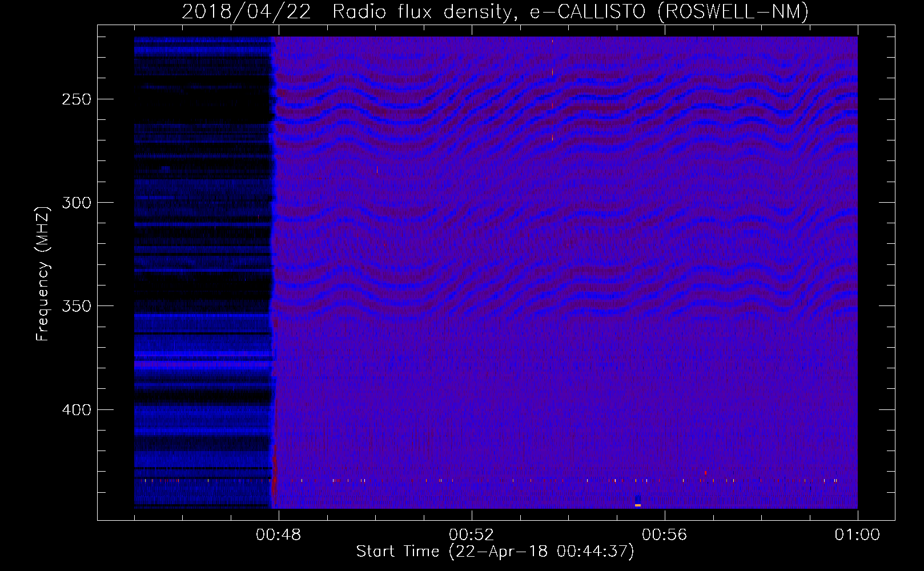Image resolution: width=924 pixels, height=571 pixels.
Task: Click the "Start Time (22-Apr-18 00:44:37)" axis label
Action: point(495,552)
